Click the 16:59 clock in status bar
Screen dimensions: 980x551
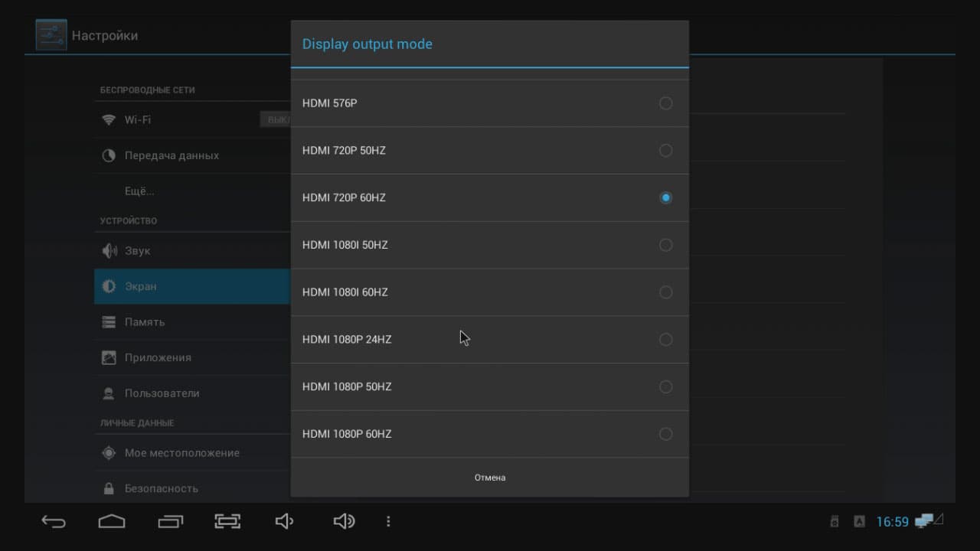(892, 522)
